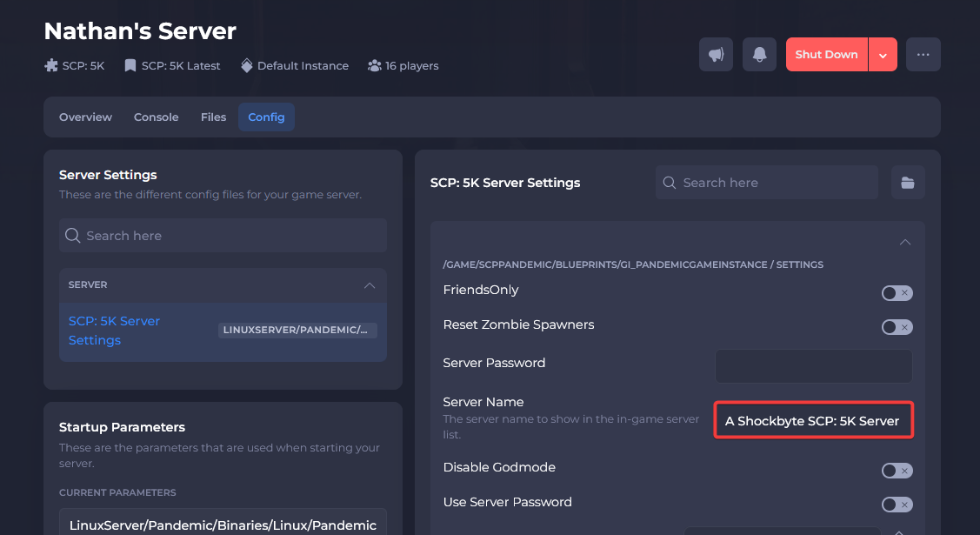Click the 16 players label

(x=412, y=65)
